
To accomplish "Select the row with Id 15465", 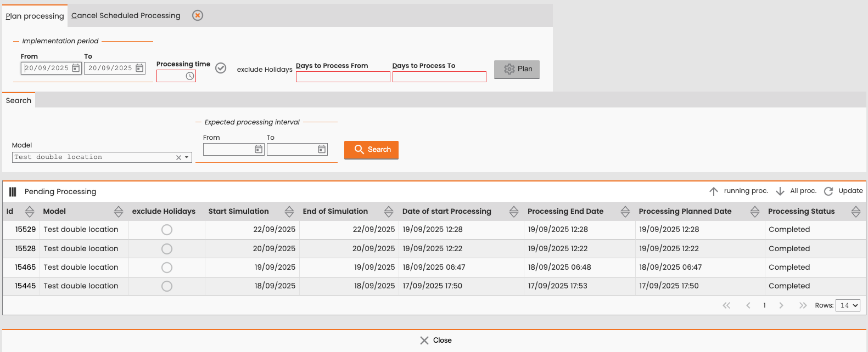I will click(434, 268).
